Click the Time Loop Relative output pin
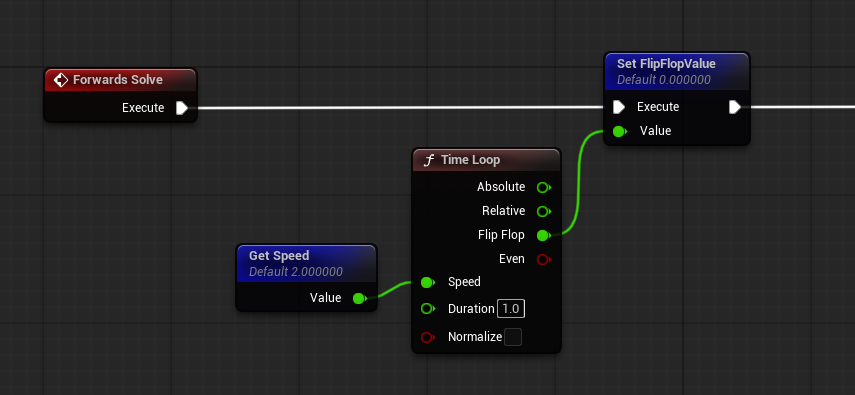 [x=544, y=211]
